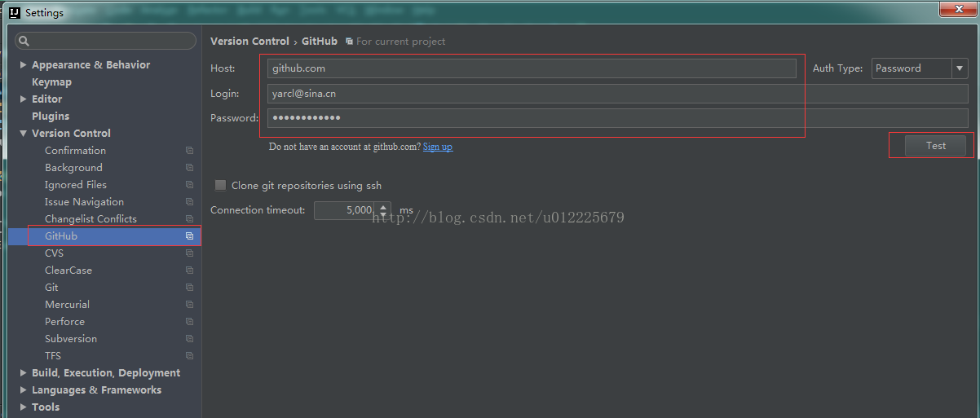Select Ignored Files settings
This screenshot has width=980, height=418.
click(x=75, y=185)
